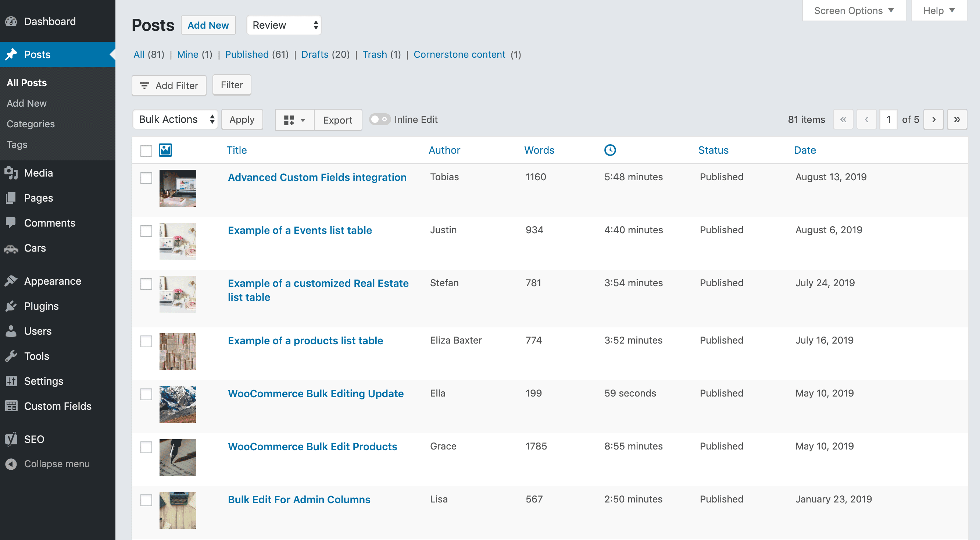980x540 pixels.
Task: Open the Bulk Actions dropdown
Action: click(x=175, y=120)
